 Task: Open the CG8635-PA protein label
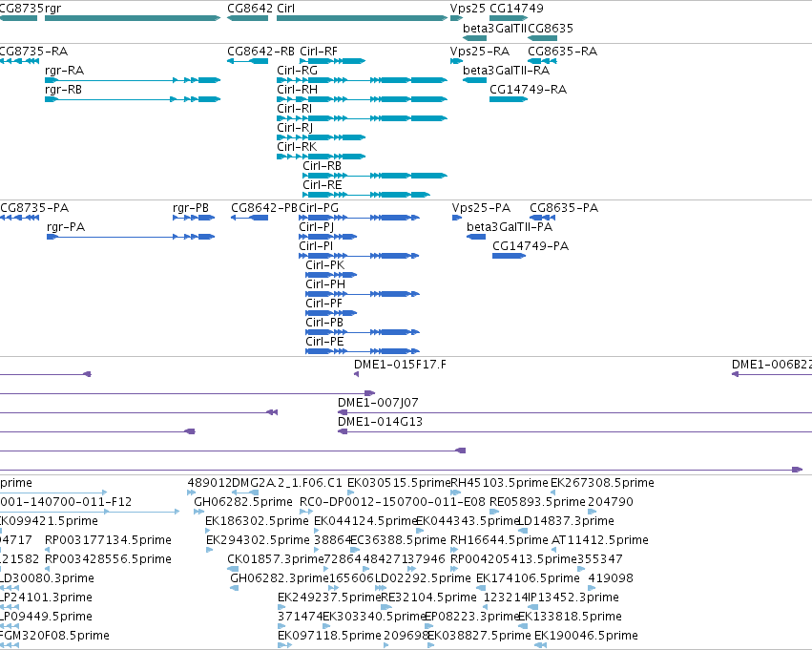(563, 208)
